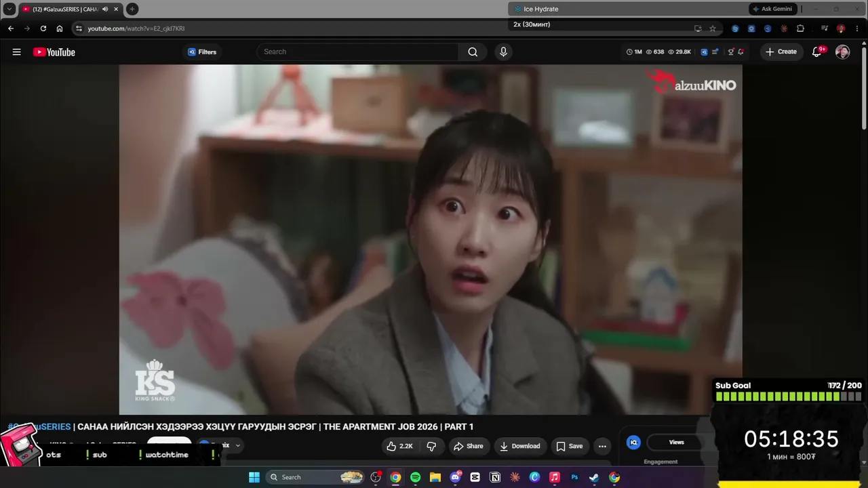The image size is (868, 488).
Task: Reload the current page
Action: (x=43, y=28)
